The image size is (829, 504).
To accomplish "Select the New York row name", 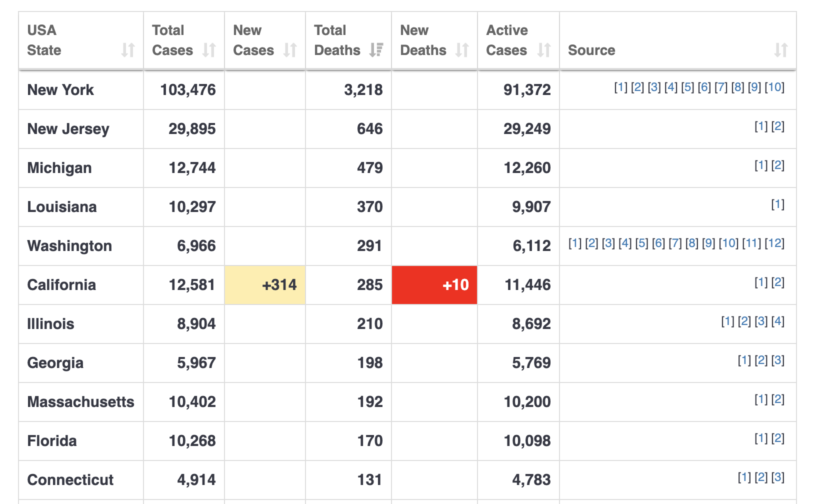I will click(x=60, y=90).
